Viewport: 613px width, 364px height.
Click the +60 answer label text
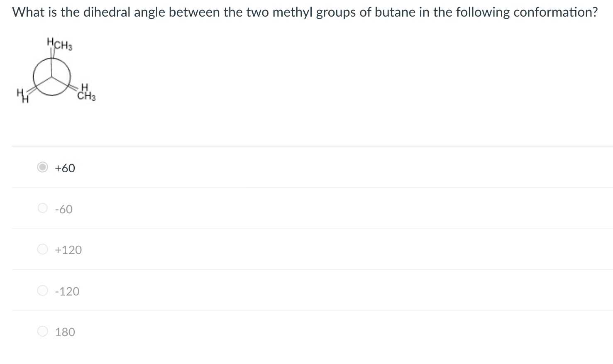click(x=65, y=168)
